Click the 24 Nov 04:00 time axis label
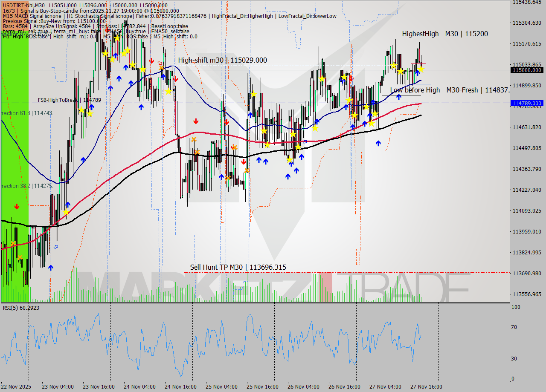This screenshot has height=392, width=546. coord(139,387)
